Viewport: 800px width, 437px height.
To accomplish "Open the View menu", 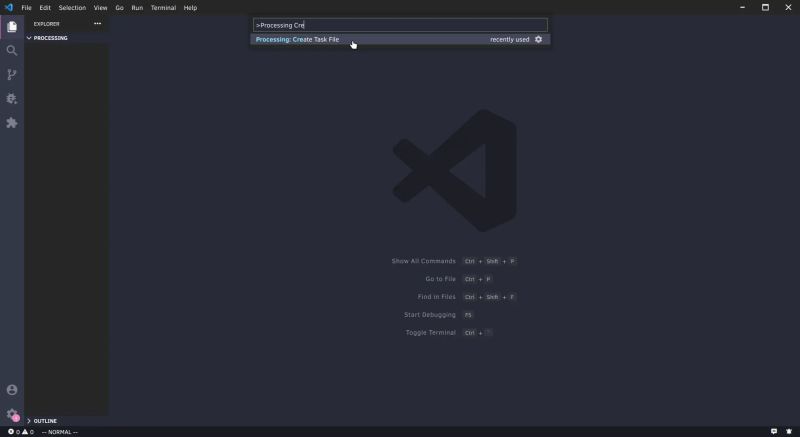I will [101, 8].
